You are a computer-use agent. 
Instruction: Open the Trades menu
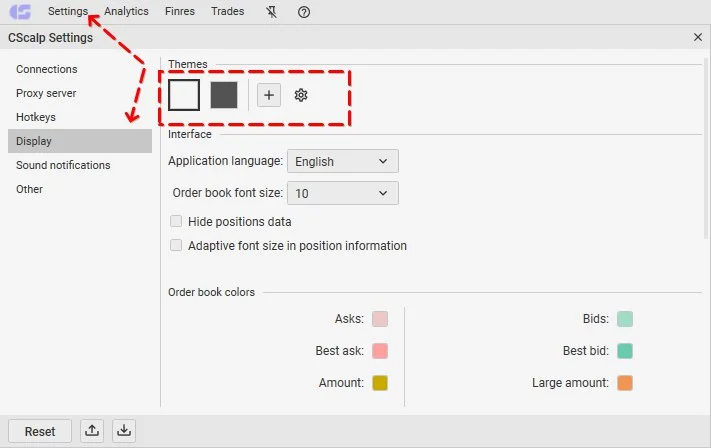pos(227,11)
